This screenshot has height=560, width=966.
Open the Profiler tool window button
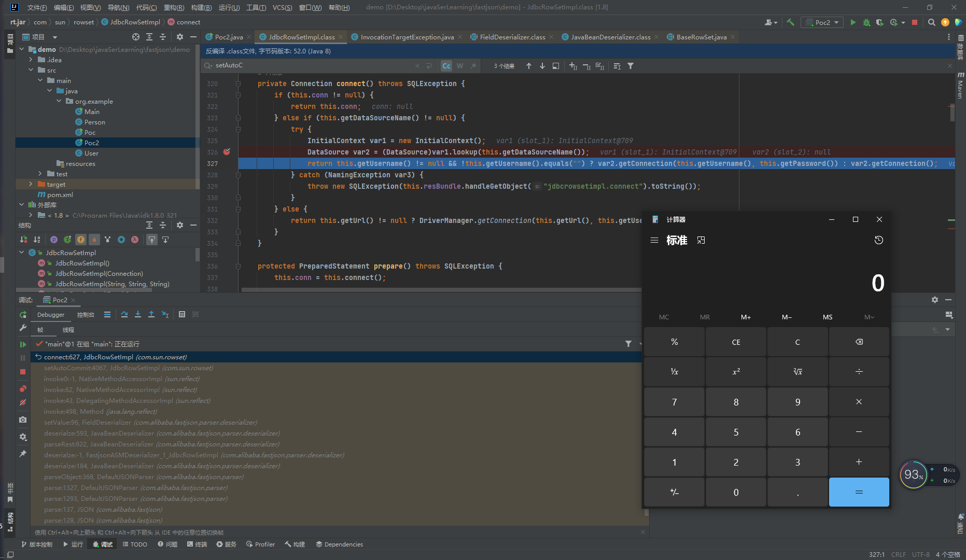(260, 544)
